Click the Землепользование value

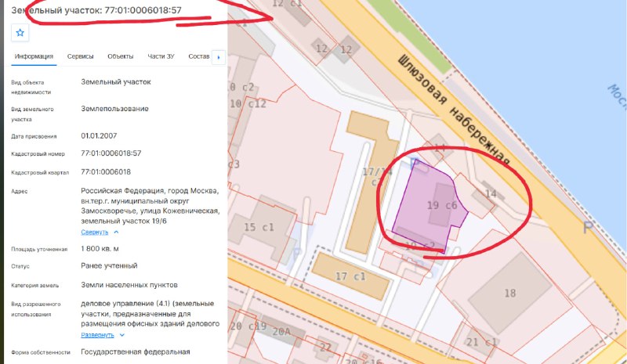pos(114,109)
